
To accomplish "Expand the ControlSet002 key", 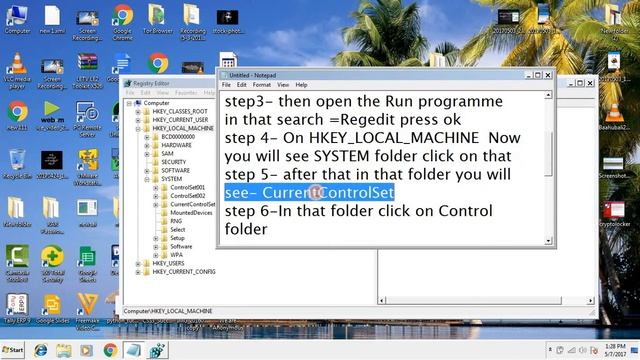I will pyautogui.click(x=156, y=196).
